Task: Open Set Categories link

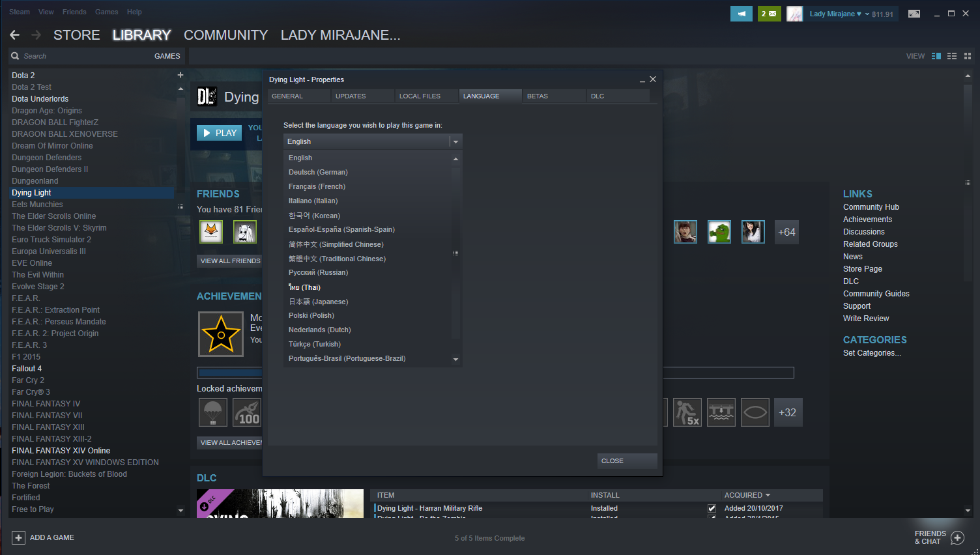Action: 872,353
